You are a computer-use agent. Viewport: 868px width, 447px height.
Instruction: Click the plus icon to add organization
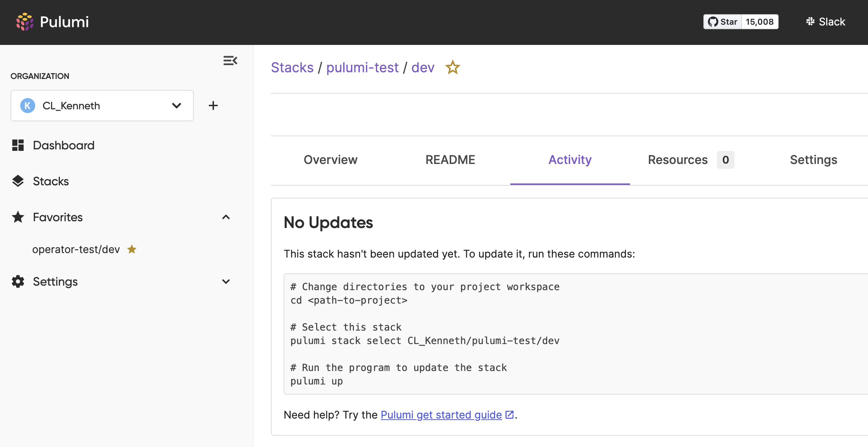pyautogui.click(x=213, y=106)
